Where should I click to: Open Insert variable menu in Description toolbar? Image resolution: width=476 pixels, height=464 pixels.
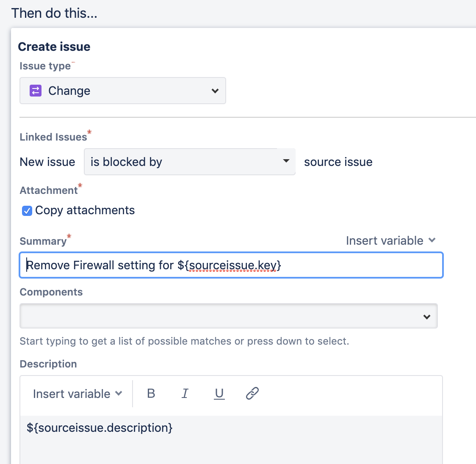[x=77, y=394]
